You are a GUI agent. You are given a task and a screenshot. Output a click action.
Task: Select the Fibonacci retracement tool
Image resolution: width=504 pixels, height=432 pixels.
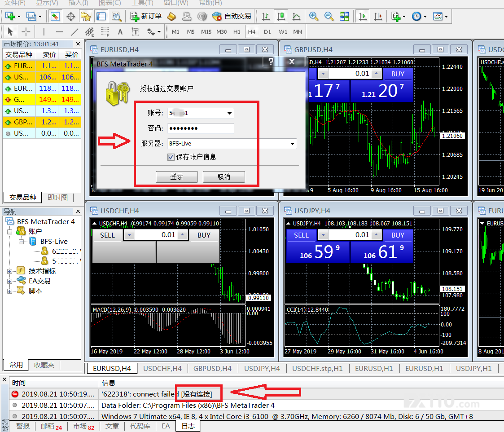[x=105, y=31]
